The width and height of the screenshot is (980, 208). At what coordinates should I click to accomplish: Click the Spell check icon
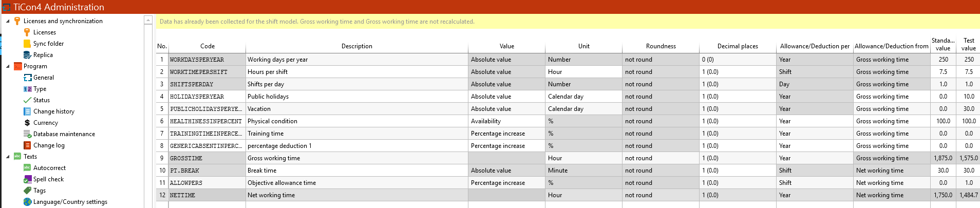(x=28, y=179)
